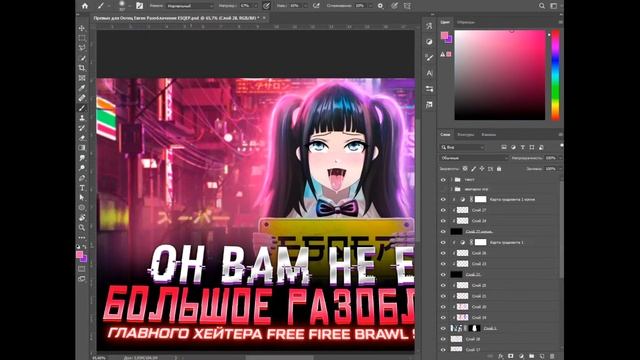Hide the Карта градиента 1 layer
Viewport: 640px width, 360px height.
(x=443, y=242)
